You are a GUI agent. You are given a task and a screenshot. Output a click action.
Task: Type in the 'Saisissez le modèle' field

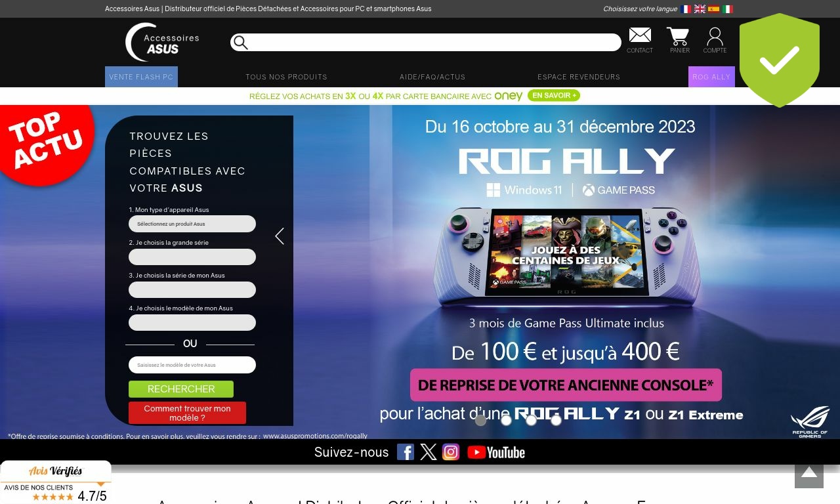(x=192, y=365)
